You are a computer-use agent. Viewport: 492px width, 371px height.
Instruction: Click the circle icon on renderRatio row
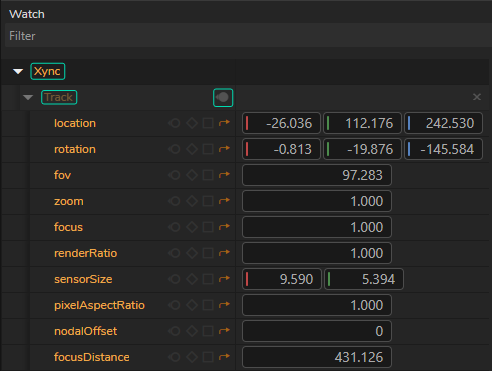tap(174, 253)
